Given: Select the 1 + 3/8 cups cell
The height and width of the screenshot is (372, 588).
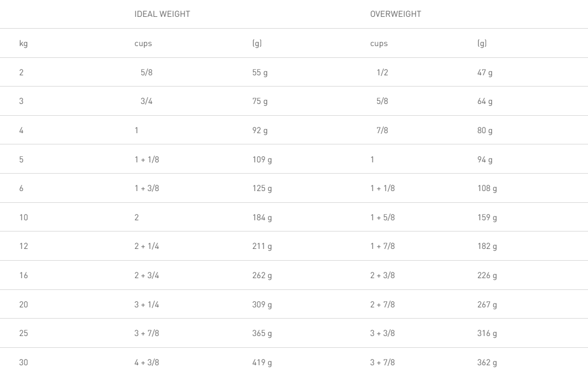Looking at the screenshot, I should pyautogui.click(x=147, y=189).
